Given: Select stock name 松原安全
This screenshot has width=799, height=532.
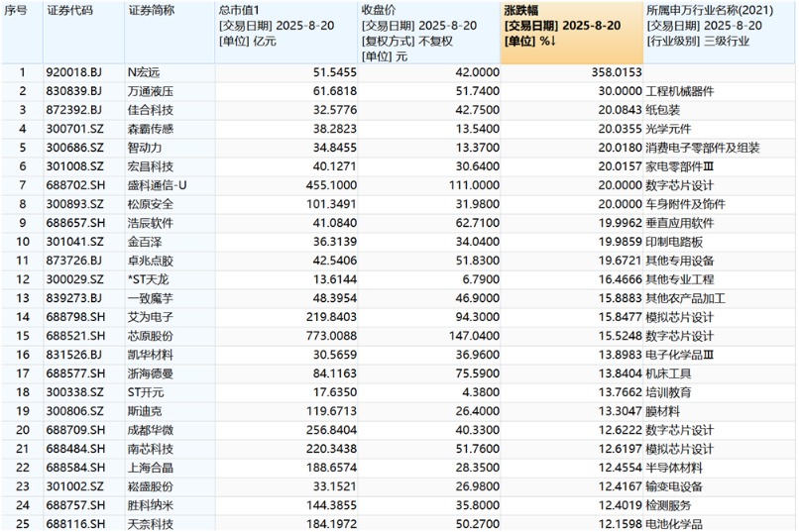Looking at the screenshot, I should pos(151,204).
